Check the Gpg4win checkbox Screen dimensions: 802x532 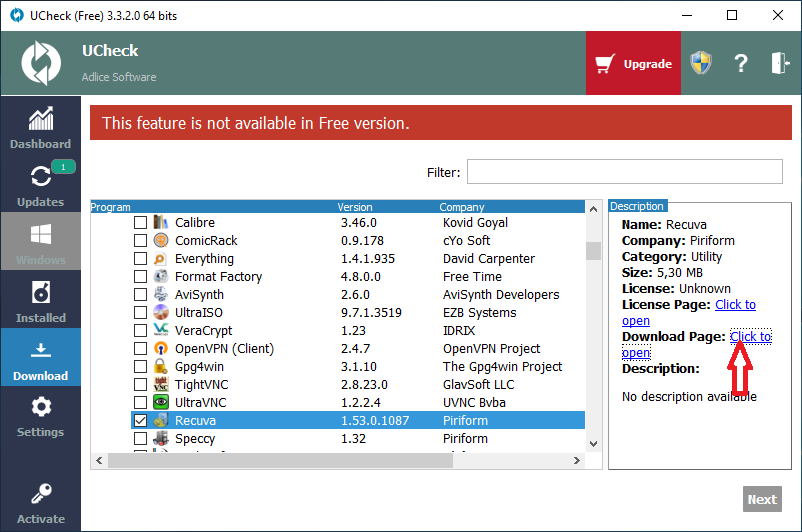(140, 367)
